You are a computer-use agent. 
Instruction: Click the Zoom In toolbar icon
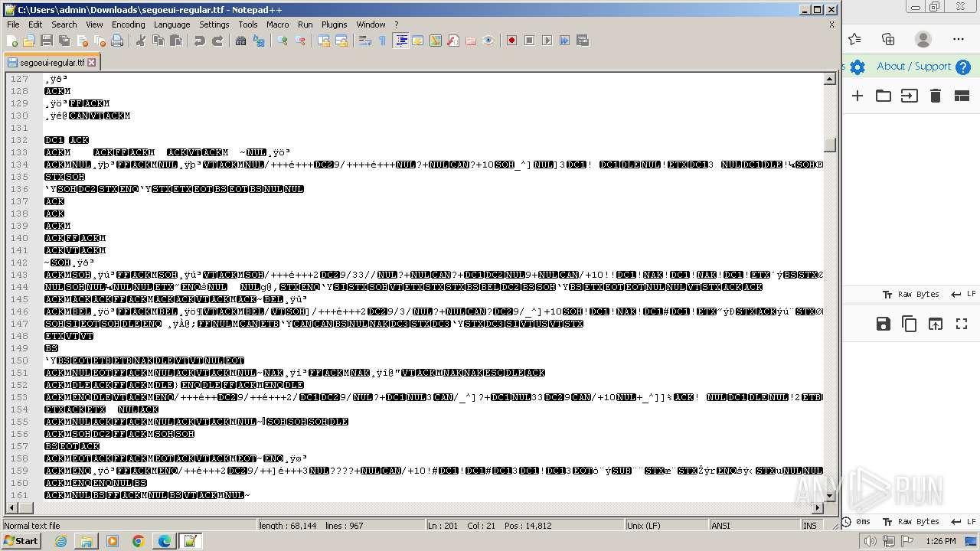pyautogui.click(x=283, y=41)
